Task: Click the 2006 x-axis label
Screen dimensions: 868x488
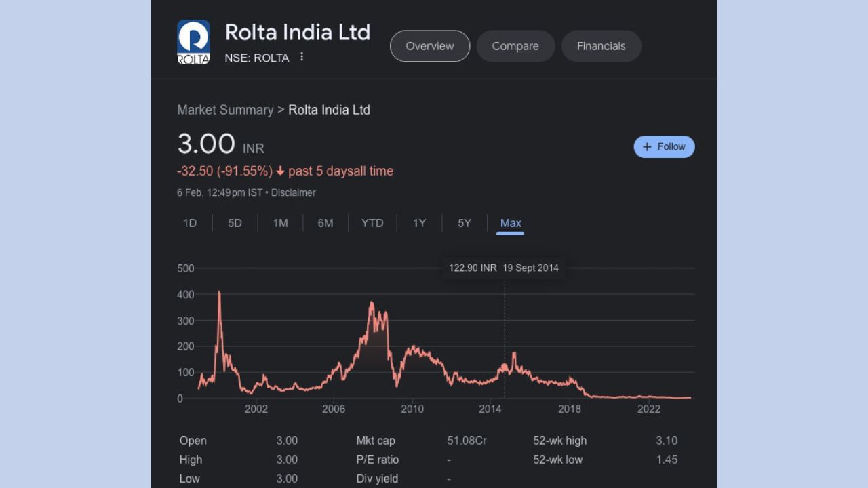Action: (334, 409)
